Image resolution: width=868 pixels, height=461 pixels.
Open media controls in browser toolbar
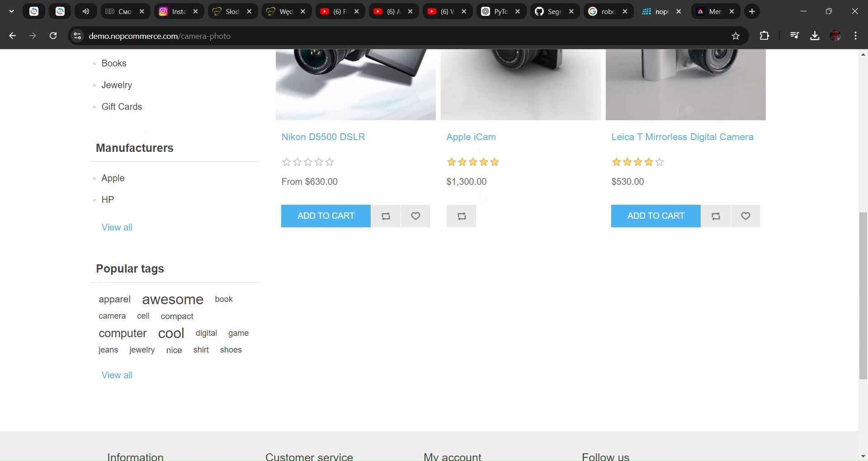[x=794, y=36]
